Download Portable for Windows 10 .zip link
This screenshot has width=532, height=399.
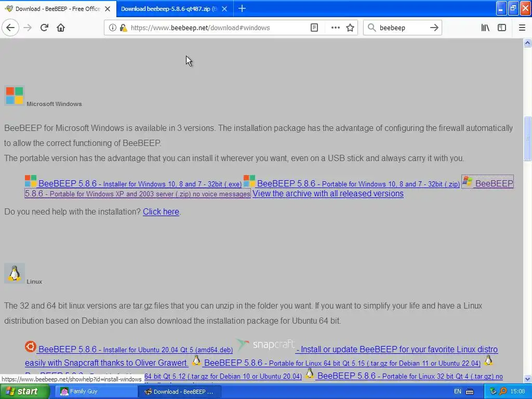(x=352, y=183)
